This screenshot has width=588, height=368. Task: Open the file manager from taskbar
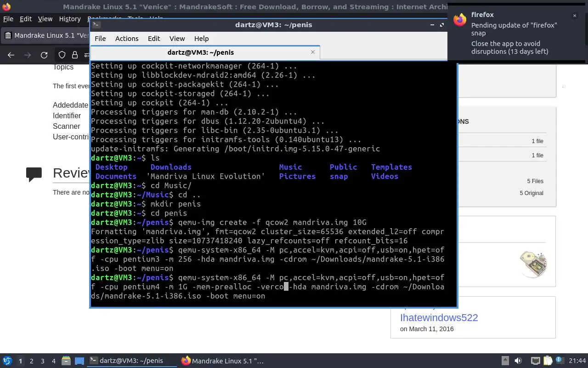[x=66, y=361]
